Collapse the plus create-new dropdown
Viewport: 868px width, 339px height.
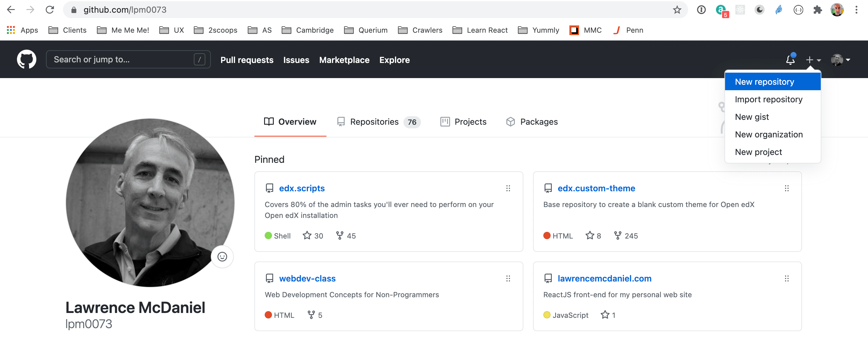click(813, 60)
